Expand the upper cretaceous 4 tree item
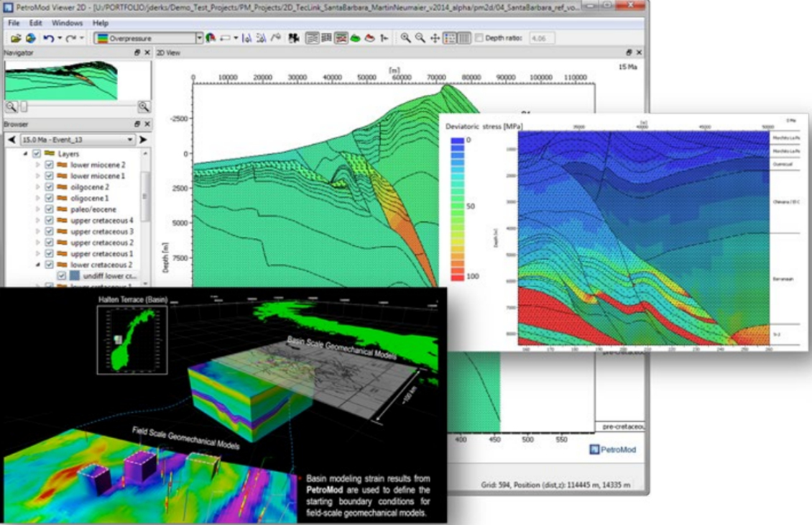Screen dimensions: 812x525 tap(37, 220)
